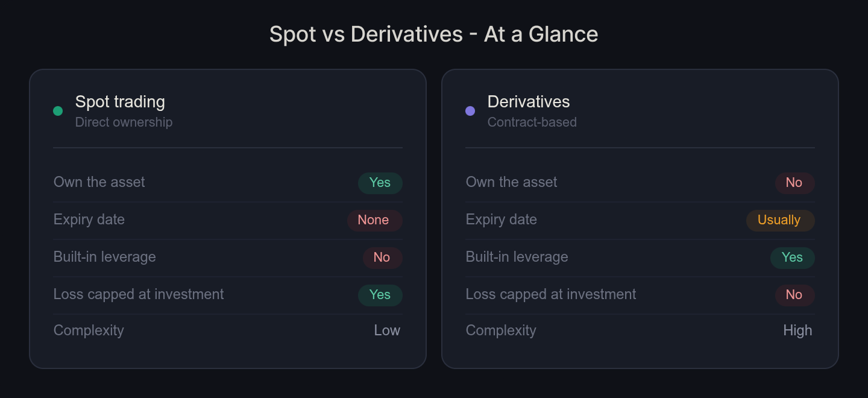Click the purple dot beside Derivatives

point(470,111)
